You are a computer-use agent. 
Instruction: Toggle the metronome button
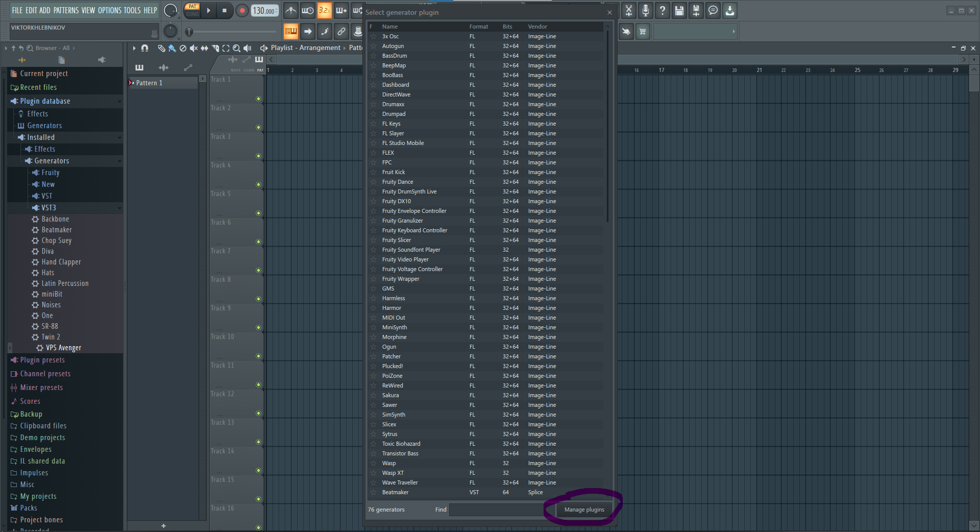coord(291,10)
